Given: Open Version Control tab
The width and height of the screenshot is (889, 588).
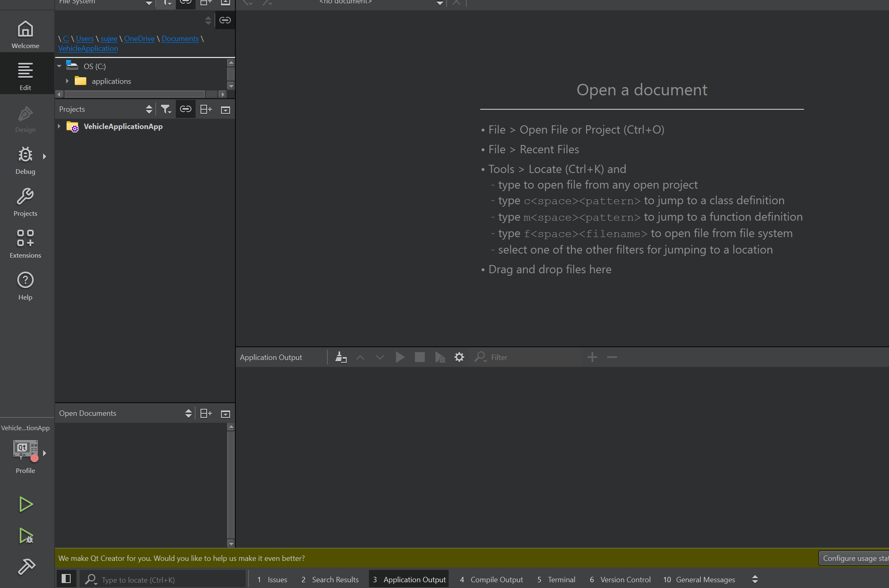Looking at the screenshot, I should pos(620,579).
